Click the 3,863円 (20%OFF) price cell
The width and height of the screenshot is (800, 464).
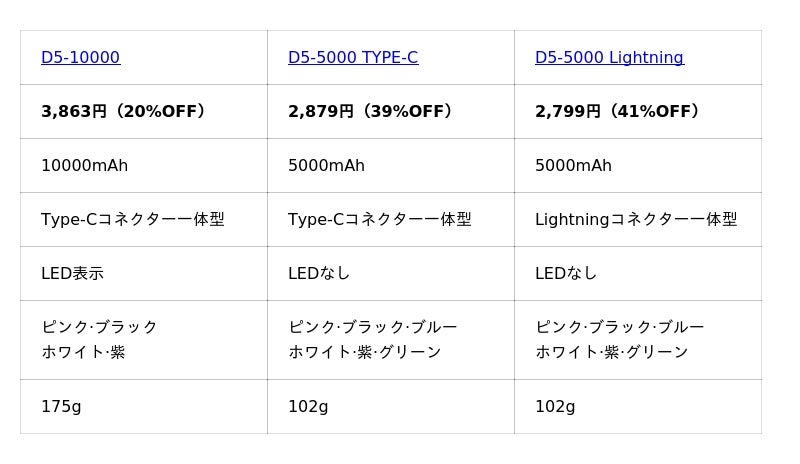coord(123,112)
